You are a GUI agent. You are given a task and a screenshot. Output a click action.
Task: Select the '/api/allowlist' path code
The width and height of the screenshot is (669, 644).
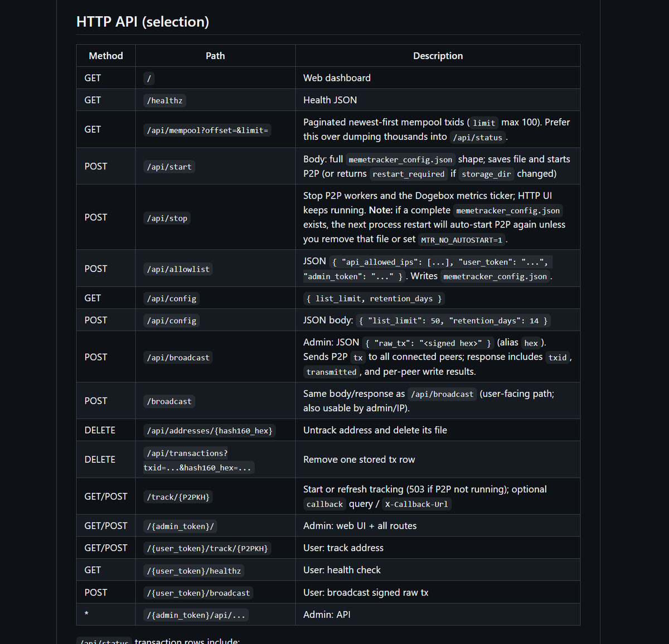pyautogui.click(x=178, y=269)
